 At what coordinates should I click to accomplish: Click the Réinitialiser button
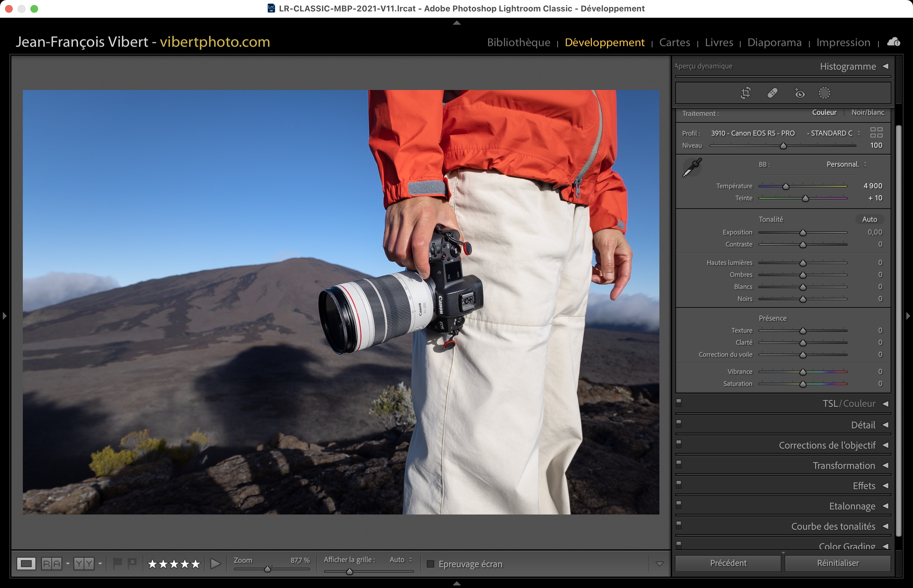click(x=837, y=563)
